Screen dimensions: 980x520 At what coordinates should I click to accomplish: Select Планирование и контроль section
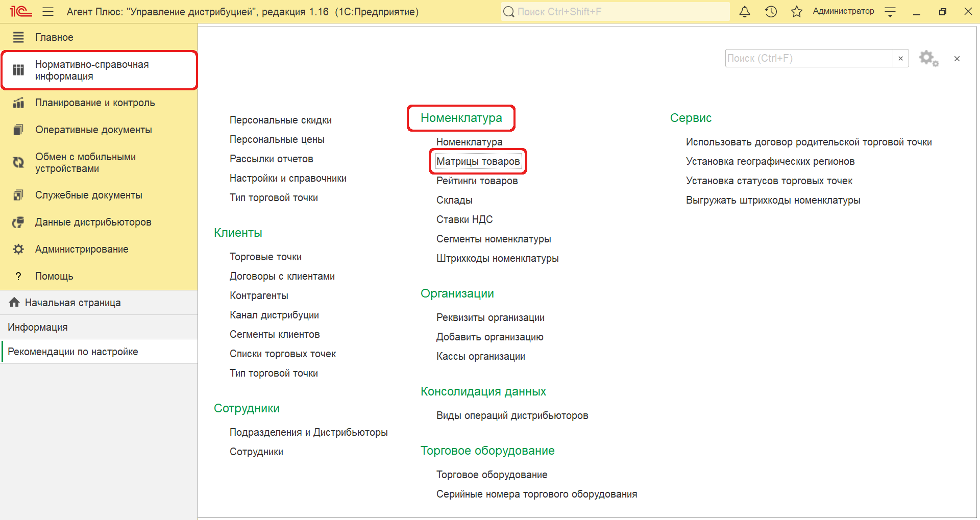click(x=94, y=103)
